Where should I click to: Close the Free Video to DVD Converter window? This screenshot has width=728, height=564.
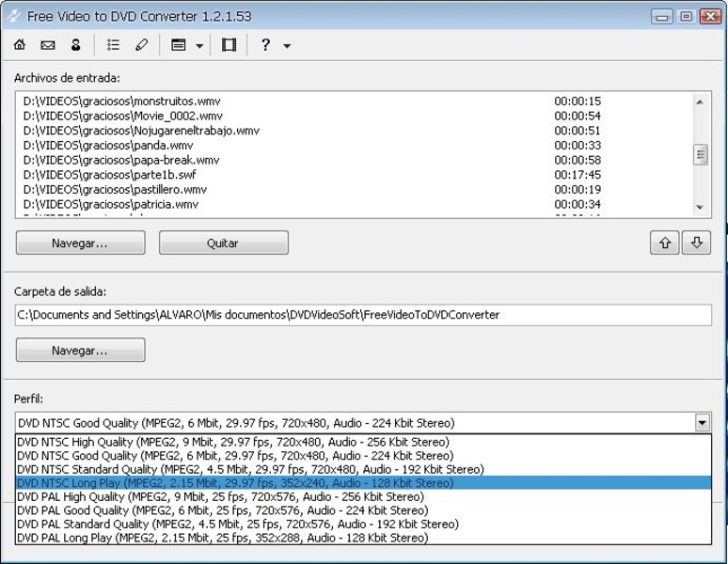click(x=710, y=17)
